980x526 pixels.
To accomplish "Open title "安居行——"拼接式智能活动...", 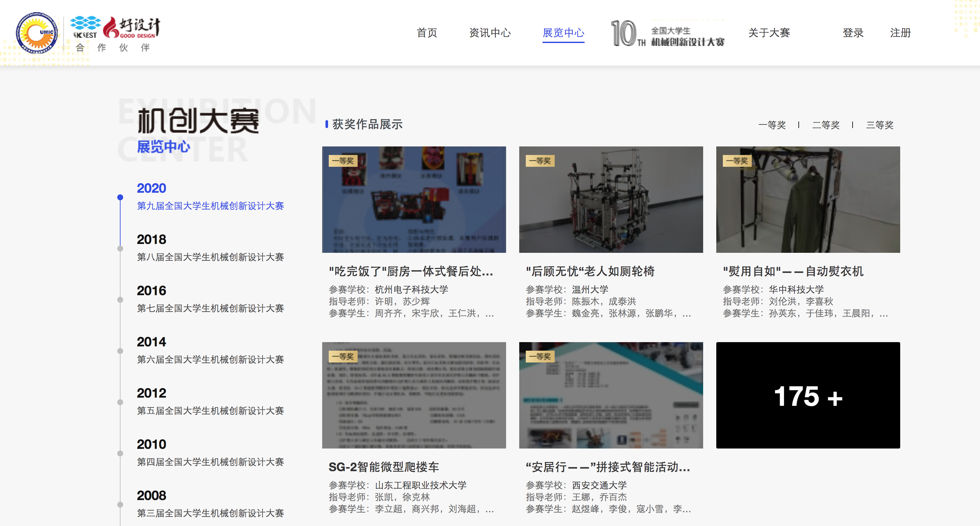I will pyautogui.click(x=608, y=467).
